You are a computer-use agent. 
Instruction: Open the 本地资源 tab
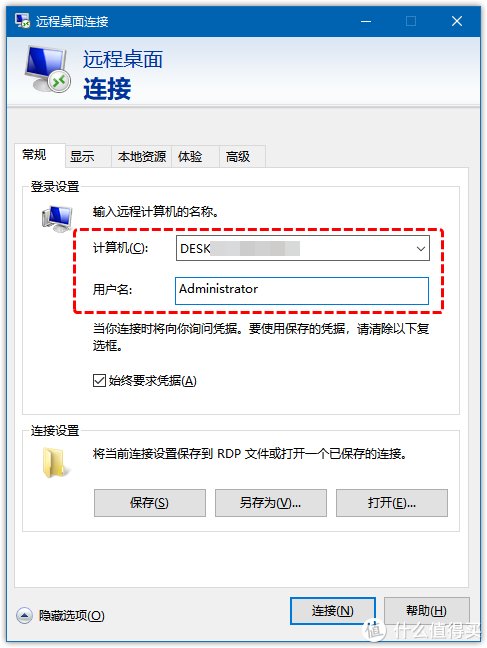[141, 157]
